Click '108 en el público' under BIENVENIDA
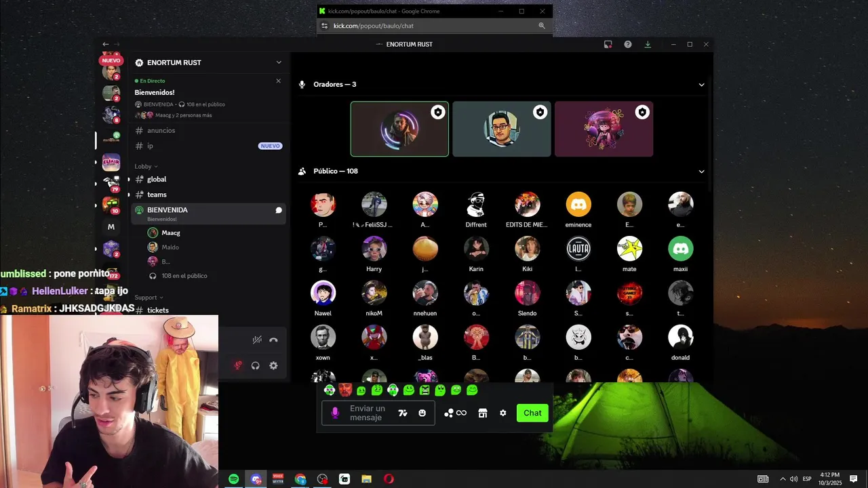 [184, 276]
